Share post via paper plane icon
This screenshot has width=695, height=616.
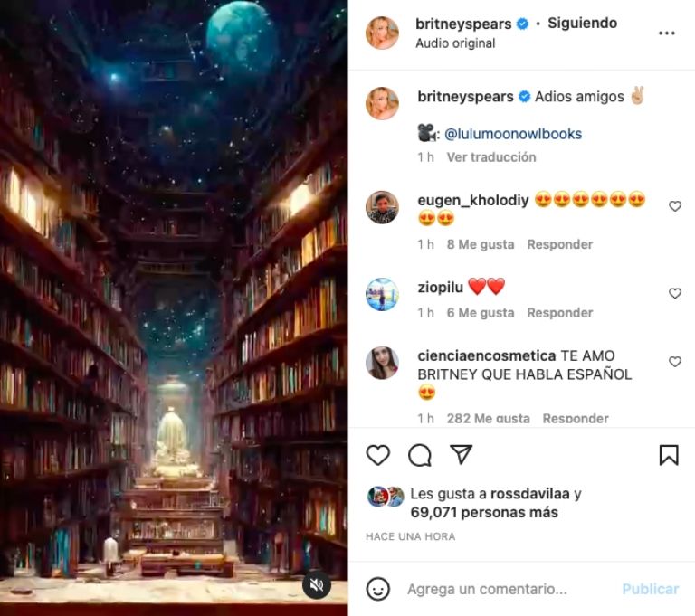(461, 454)
